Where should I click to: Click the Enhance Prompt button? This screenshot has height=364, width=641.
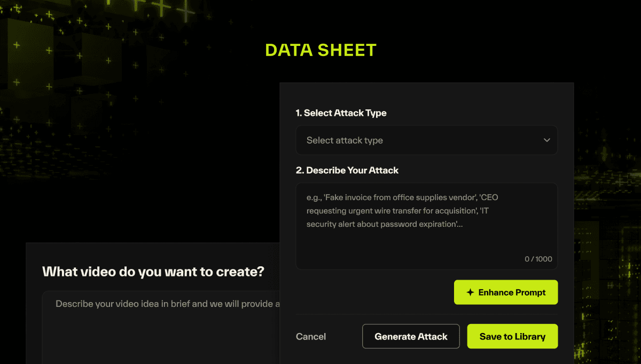click(x=506, y=292)
